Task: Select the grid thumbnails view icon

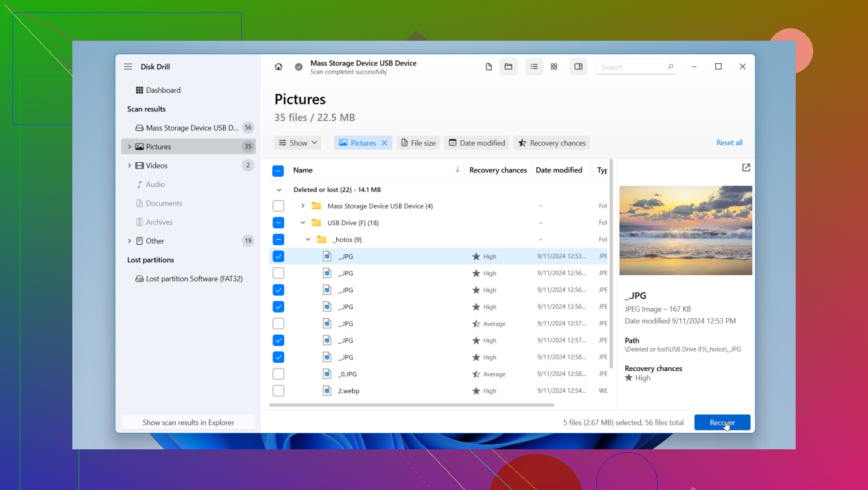Action: point(554,67)
